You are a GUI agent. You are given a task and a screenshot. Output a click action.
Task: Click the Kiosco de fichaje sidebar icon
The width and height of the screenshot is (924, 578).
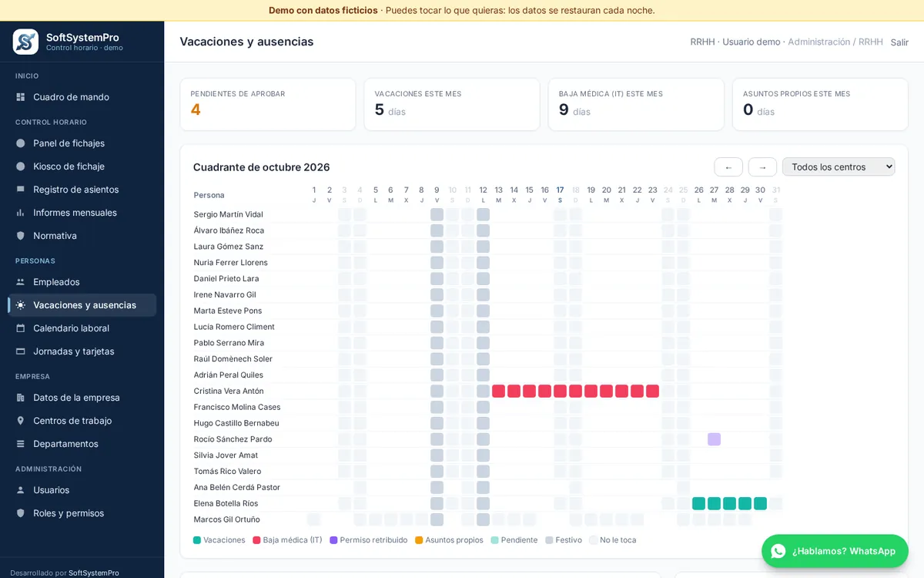point(21,166)
